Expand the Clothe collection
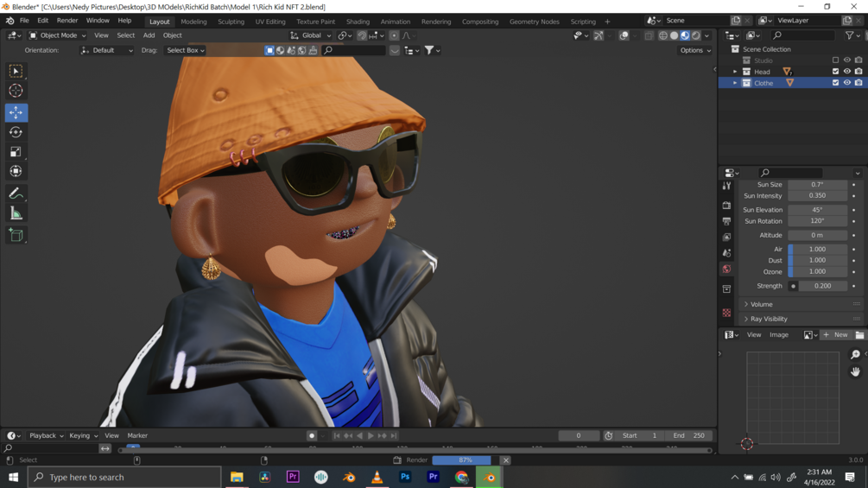This screenshot has width=868, height=488. [x=735, y=83]
